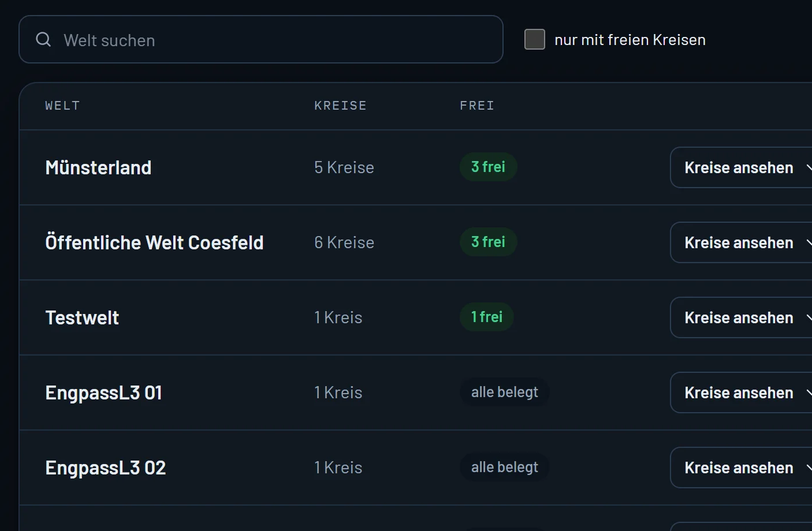Click the FREI column header
The height and width of the screenshot is (531, 812).
pos(477,106)
